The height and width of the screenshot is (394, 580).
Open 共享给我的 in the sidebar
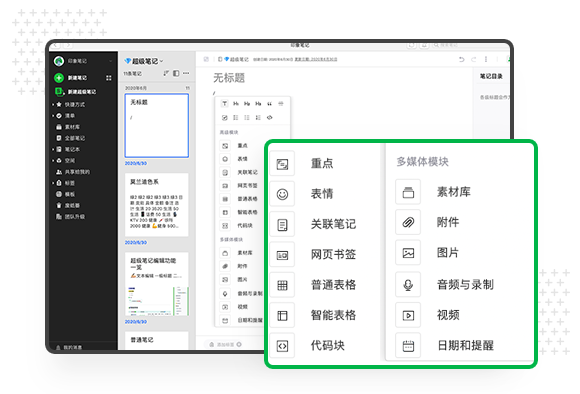tap(72, 172)
